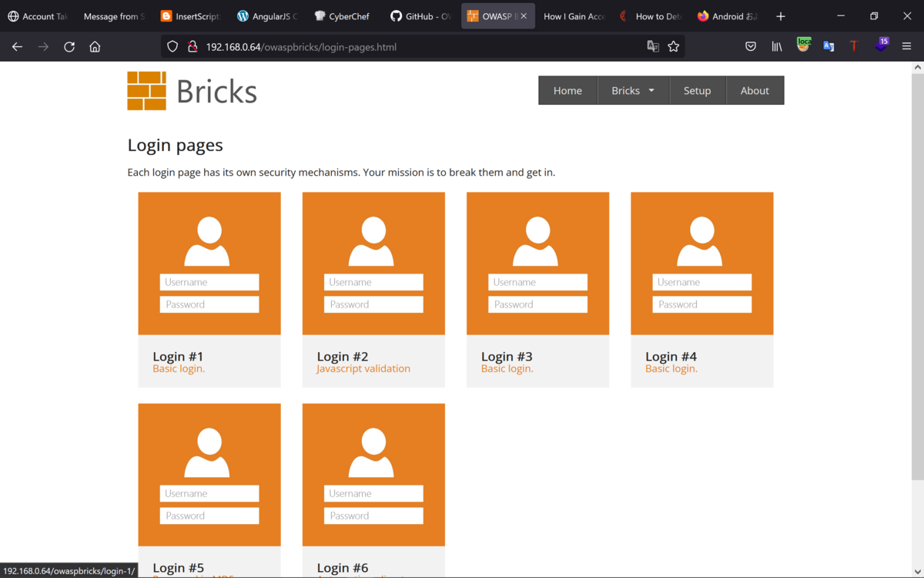Click 'Basic login.' under Login #3

[x=507, y=369]
